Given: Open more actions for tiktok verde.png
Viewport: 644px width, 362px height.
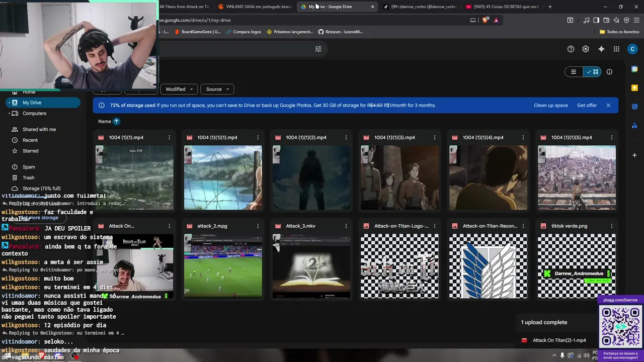Looking at the screenshot, I should tap(612, 226).
